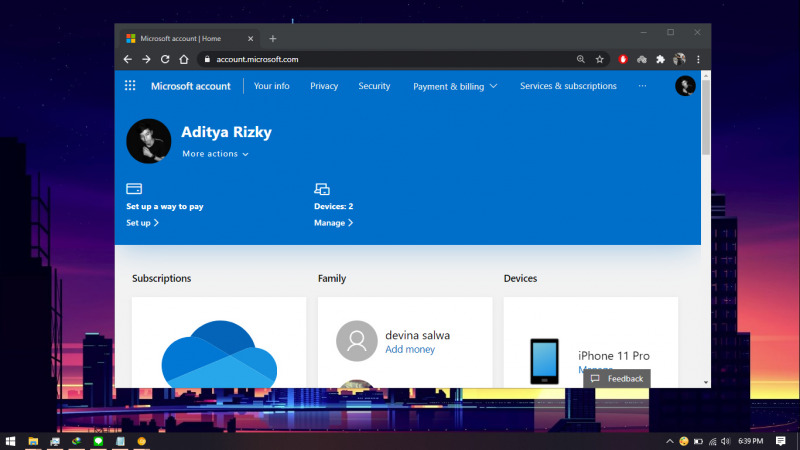
Task: Click the credit card payment icon
Action: click(x=134, y=189)
